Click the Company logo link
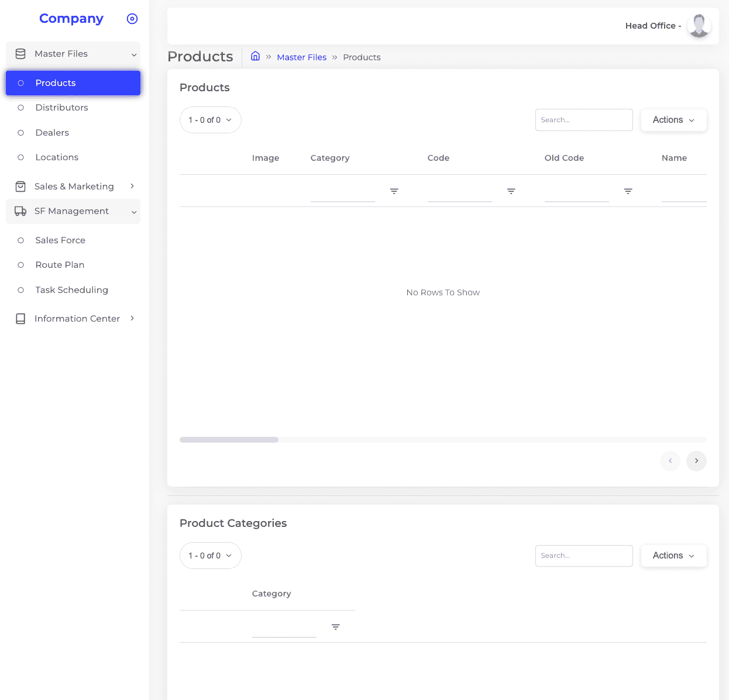 [x=71, y=19]
